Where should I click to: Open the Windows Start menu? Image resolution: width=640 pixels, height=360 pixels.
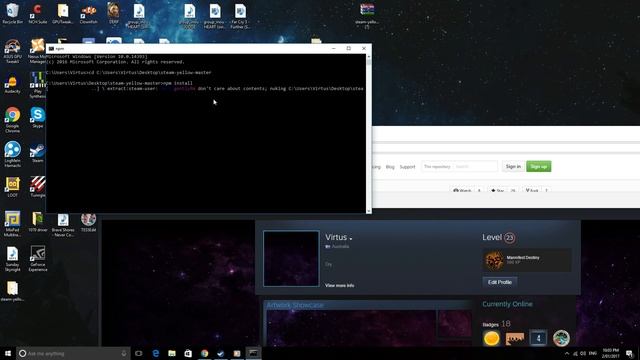(8, 353)
